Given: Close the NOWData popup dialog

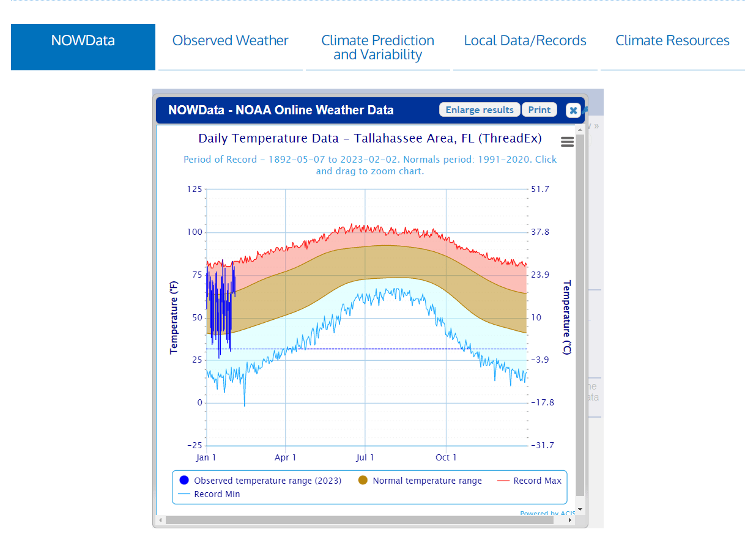Looking at the screenshot, I should click(573, 110).
